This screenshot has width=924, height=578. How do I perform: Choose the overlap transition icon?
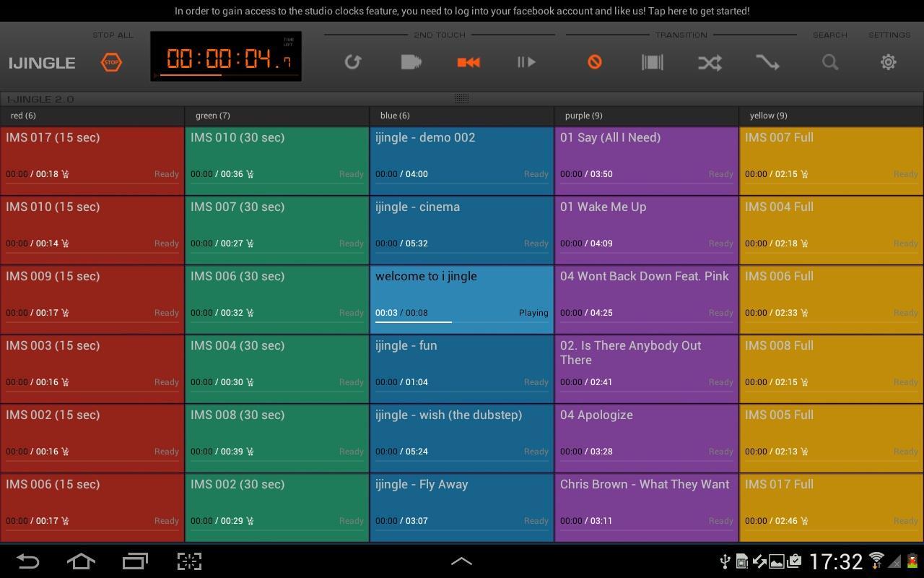[x=652, y=62]
